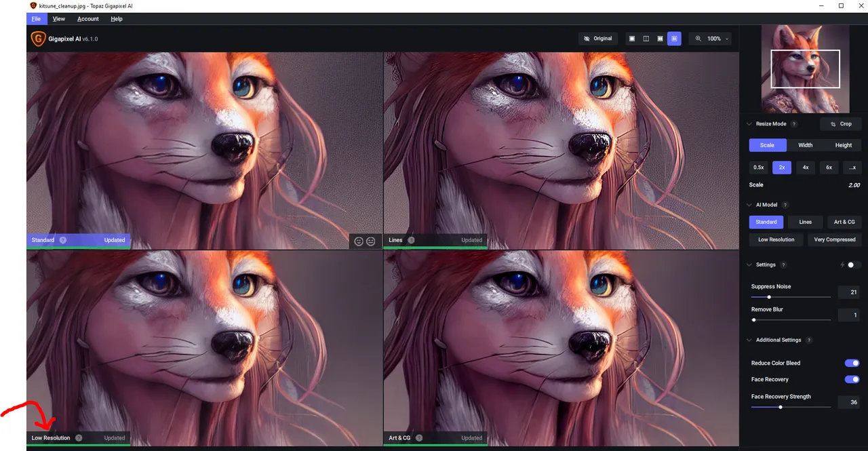This screenshot has width=868, height=451.
Task: Select the comparison grid view icon
Action: coord(673,39)
